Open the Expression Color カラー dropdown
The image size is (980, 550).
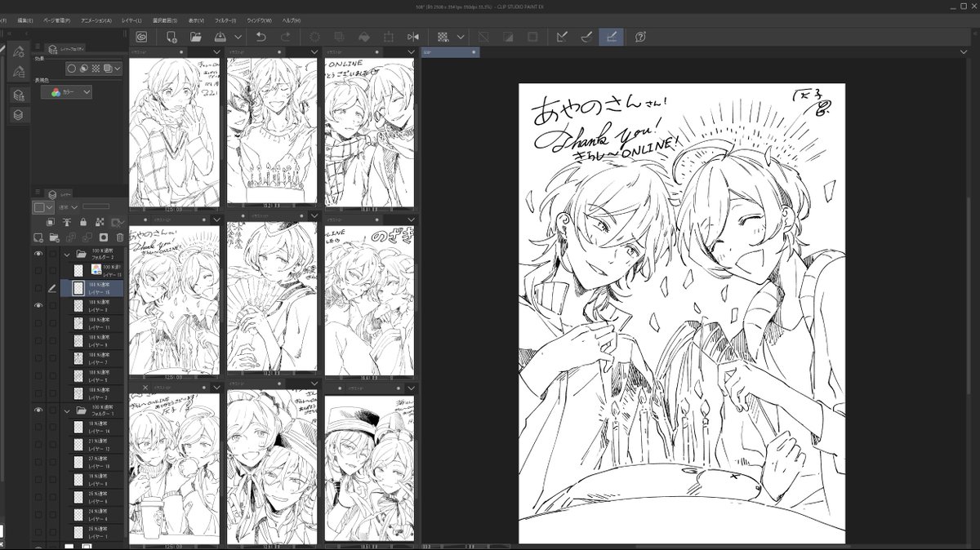[x=66, y=92]
